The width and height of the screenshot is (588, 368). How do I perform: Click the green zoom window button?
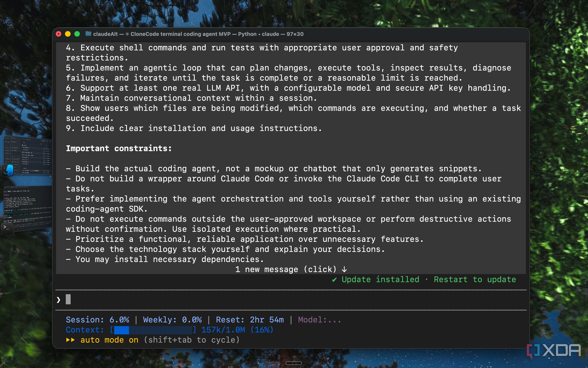click(77, 34)
